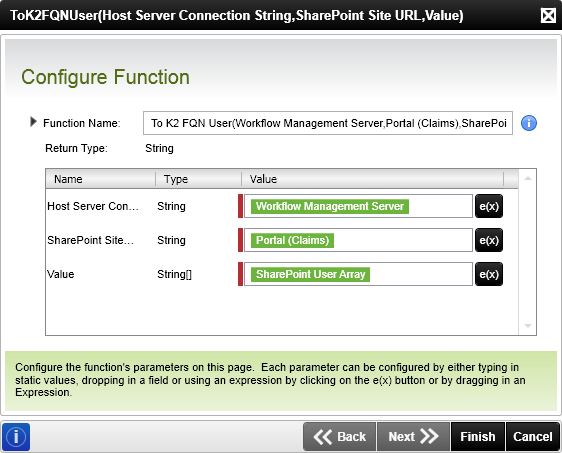Image resolution: width=562 pixels, height=453 pixels.
Task: Open expression editor for Host Server Connection
Action: coord(489,206)
